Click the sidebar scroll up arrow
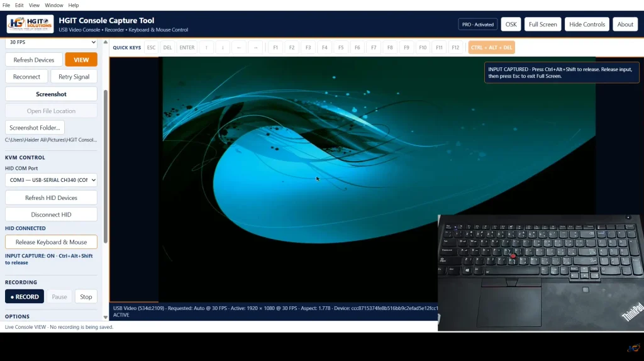The height and width of the screenshot is (361, 644). point(106,42)
